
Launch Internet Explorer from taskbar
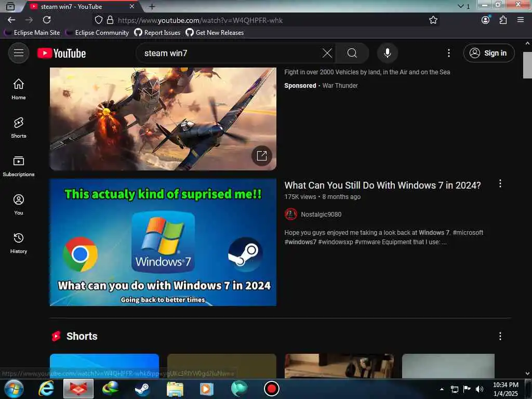[x=46, y=389]
